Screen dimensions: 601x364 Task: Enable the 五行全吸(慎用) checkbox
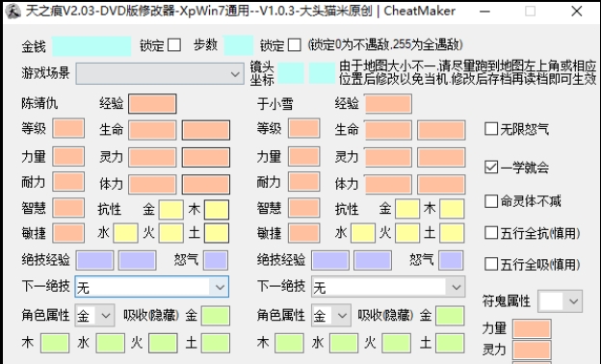click(491, 264)
